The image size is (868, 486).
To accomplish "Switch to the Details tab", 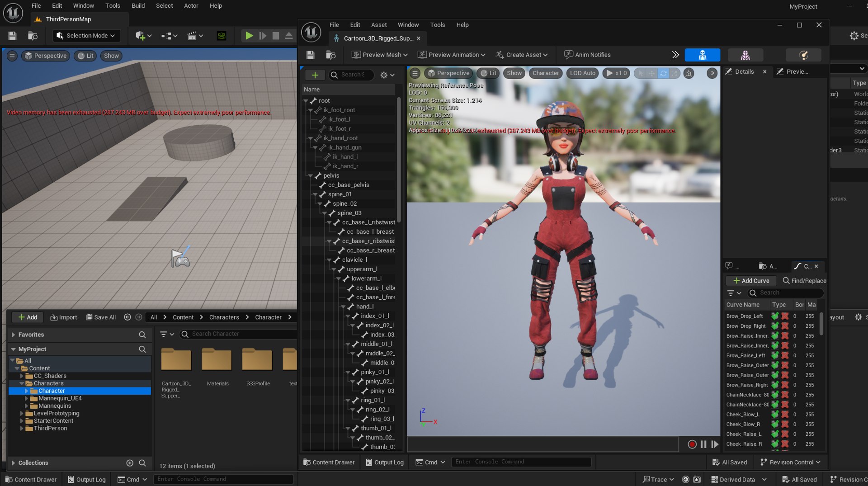I will 744,71.
